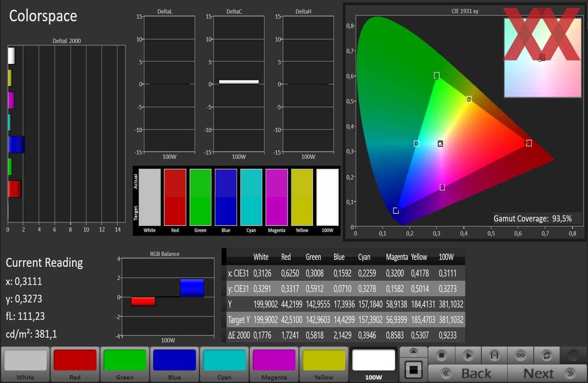588x383 pixels.
Task: Click the Cyan Actual/Target comparison swatch
Action: tap(251, 197)
